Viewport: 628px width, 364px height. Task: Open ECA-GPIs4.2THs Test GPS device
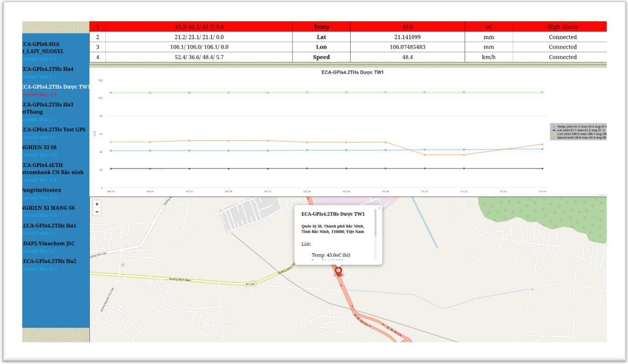[x=54, y=130]
